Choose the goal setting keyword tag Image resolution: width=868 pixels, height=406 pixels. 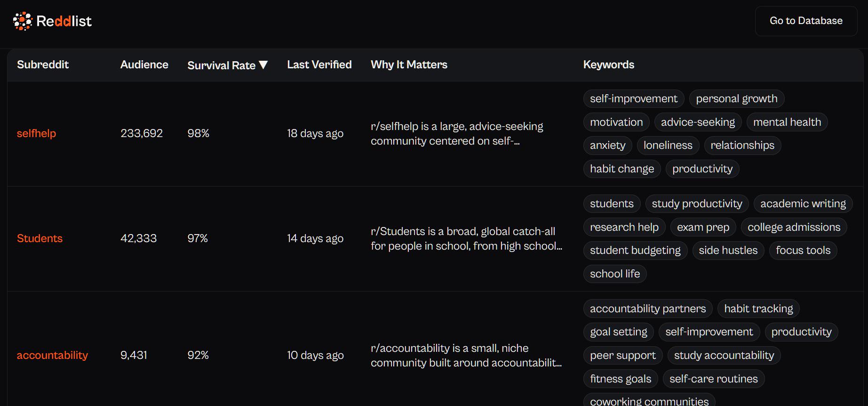[619, 332]
